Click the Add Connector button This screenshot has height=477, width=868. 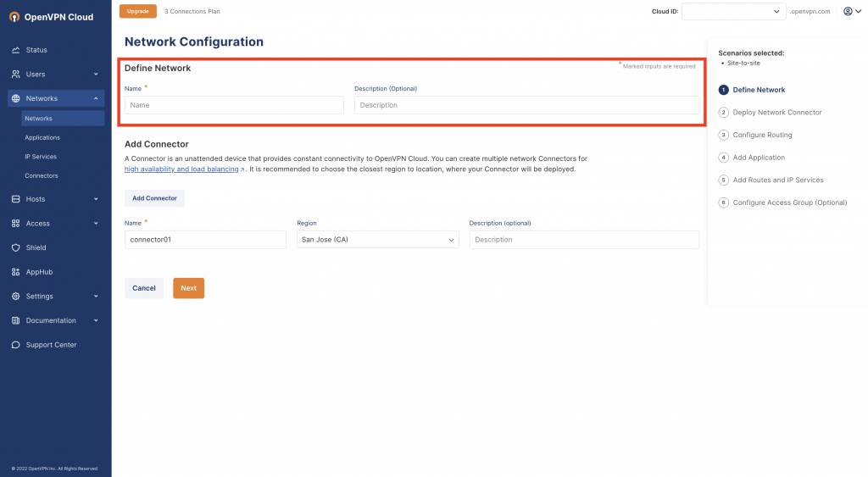[154, 198]
